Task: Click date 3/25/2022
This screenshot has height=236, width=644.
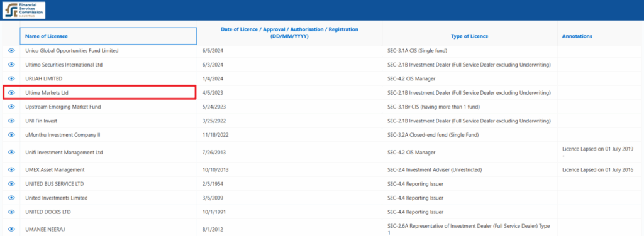Action: [214, 121]
